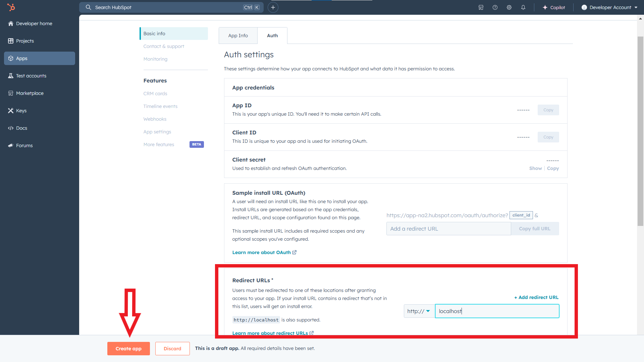Click the plus quick-create icon
Image resolution: width=644 pixels, height=362 pixels.
pos(273,7)
